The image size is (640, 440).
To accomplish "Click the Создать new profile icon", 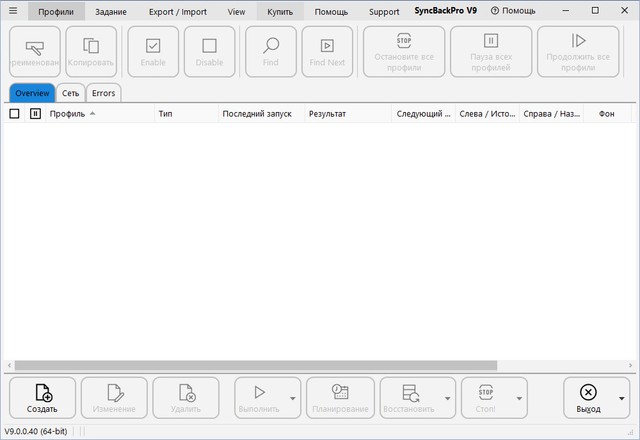I will 42,392.
